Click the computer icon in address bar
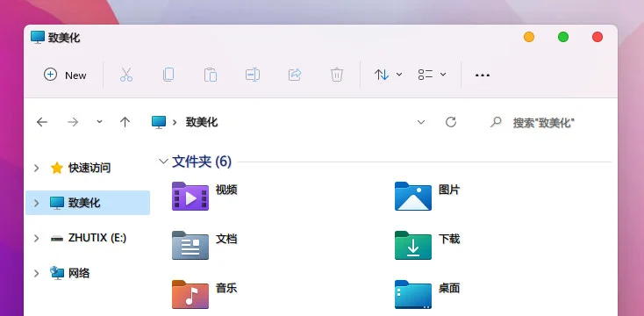644x316 pixels. coord(159,122)
